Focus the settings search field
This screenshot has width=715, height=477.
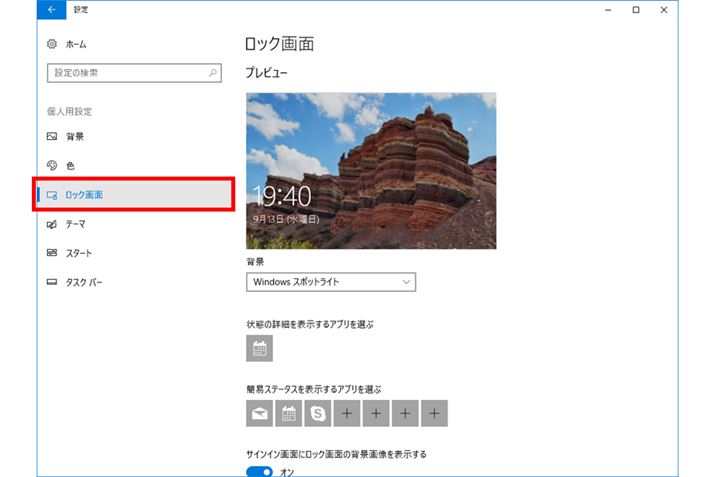tap(134, 73)
